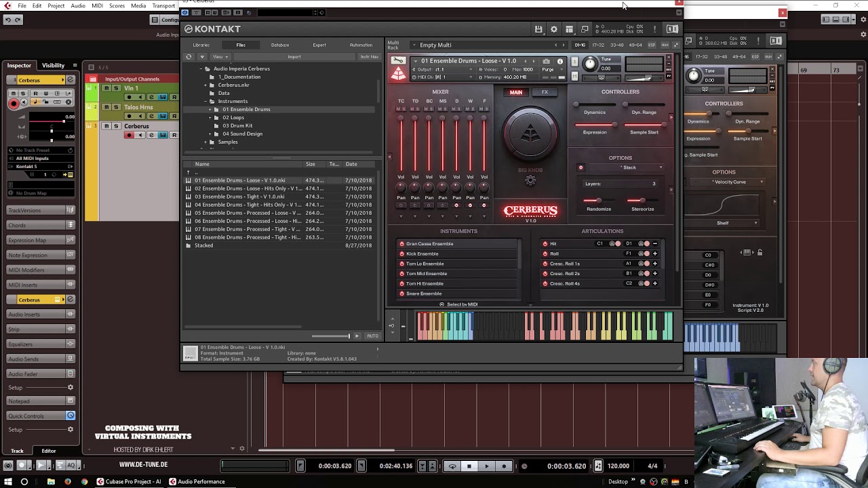Switch to the Libraries tab
Viewport: 868px width, 488px height.
pyautogui.click(x=201, y=45)
